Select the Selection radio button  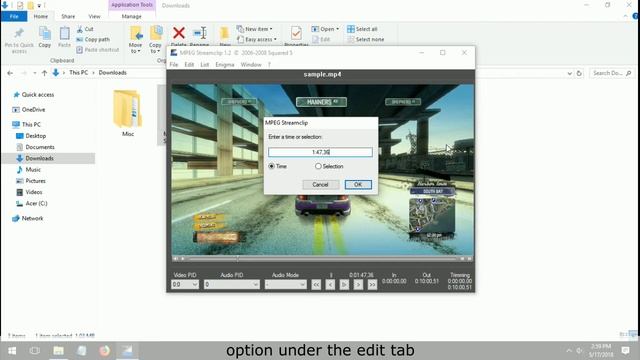click(x=318, y=167)
